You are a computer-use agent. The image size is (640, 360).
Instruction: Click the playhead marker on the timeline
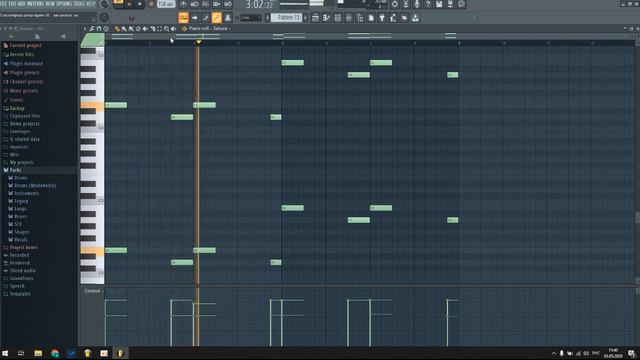pyautogui.click(x=198, y=42)
